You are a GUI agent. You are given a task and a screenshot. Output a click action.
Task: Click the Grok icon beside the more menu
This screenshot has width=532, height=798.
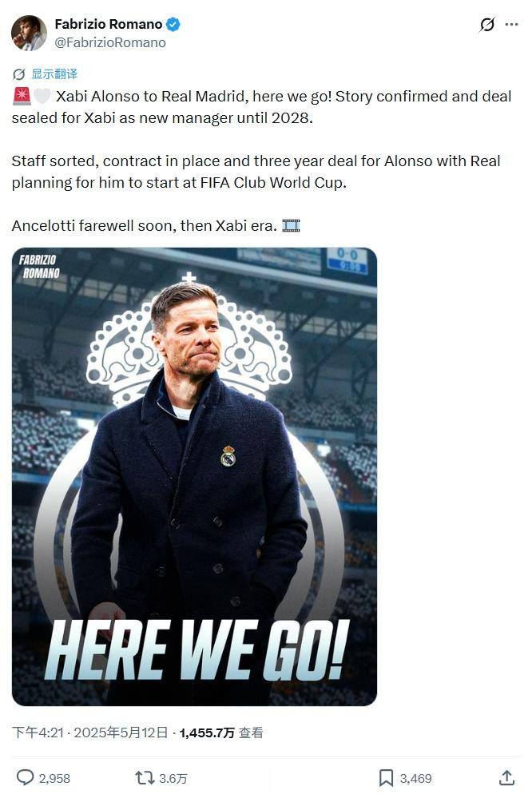[x=487, y=24]
